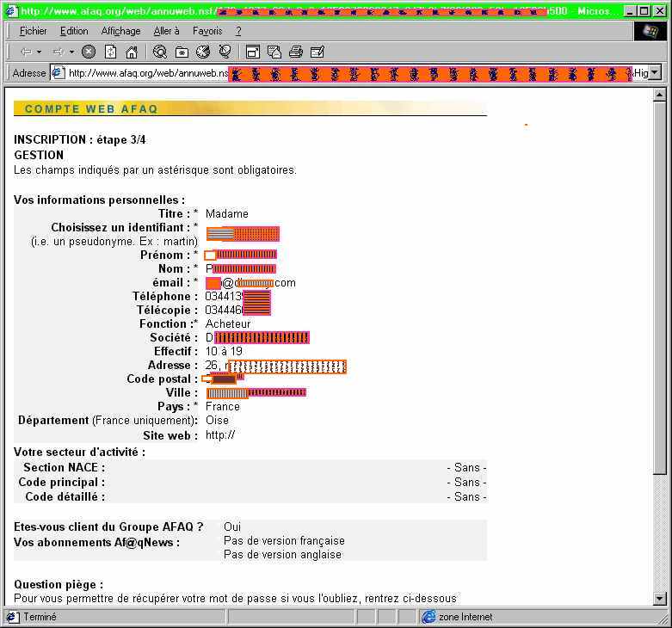Open the Search (magnifier globe) toolbar icon

pyautogui.click(x=160, y=52)
